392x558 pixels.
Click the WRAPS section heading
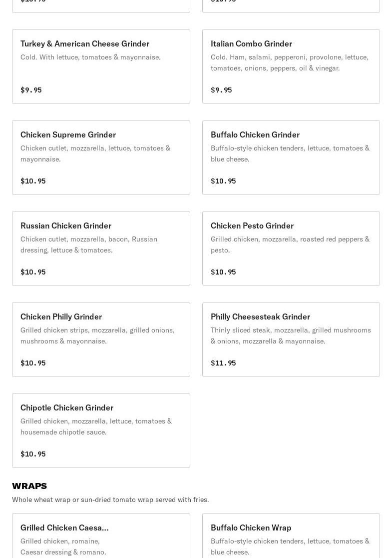29,486
